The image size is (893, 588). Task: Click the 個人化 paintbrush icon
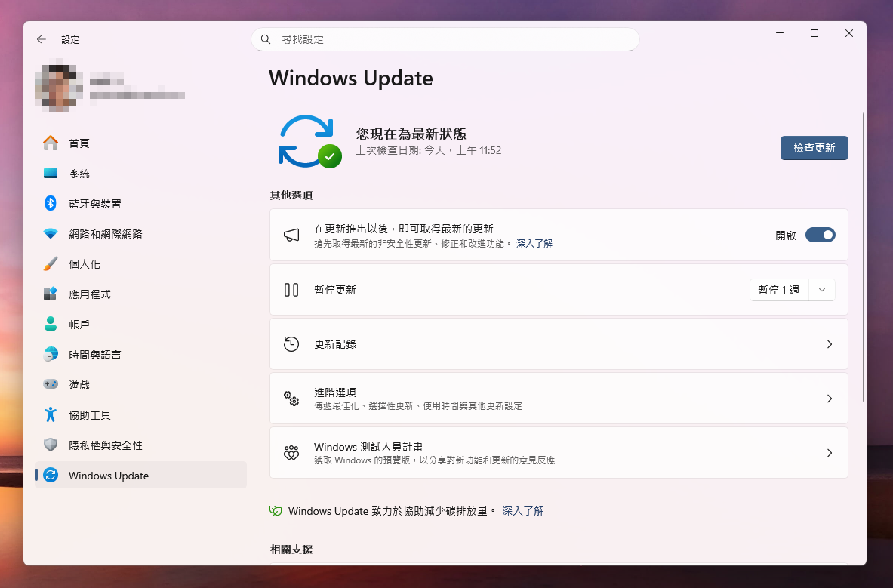pos(51,264)
